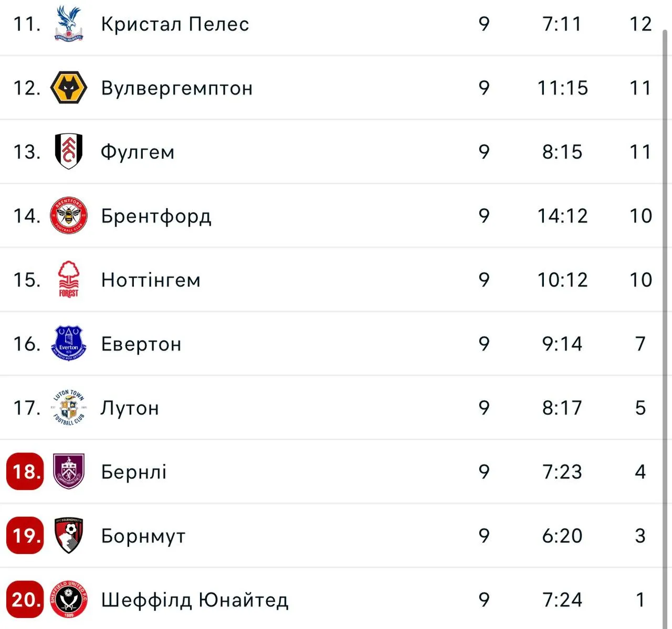Click the Wolverhampton wolf logo
The height and width of the screenshot is (629, 672).
68,88
